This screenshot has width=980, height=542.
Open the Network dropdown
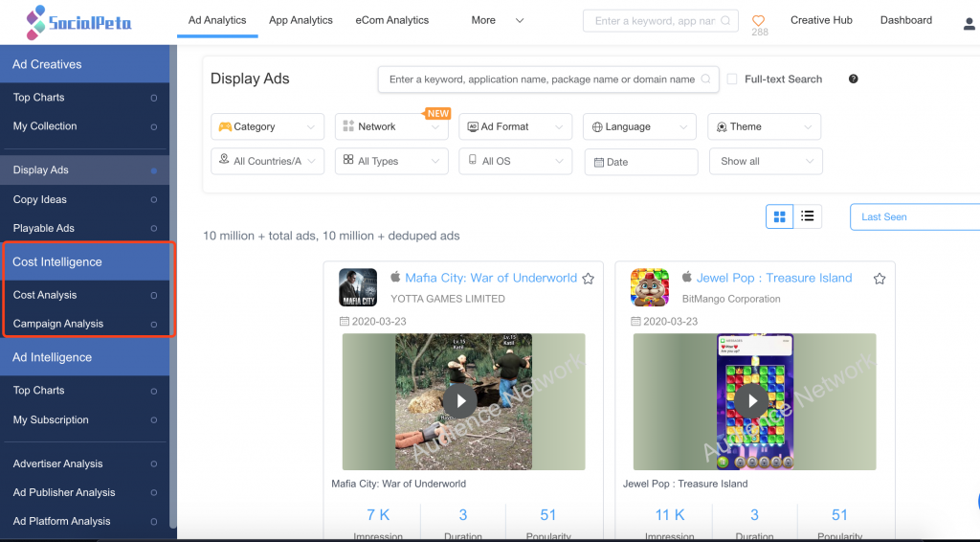pos(391,127)
